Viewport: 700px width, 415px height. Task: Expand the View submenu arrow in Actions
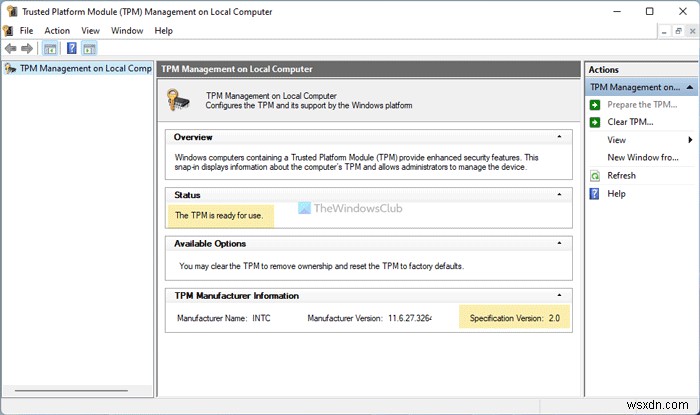point(690,140)
